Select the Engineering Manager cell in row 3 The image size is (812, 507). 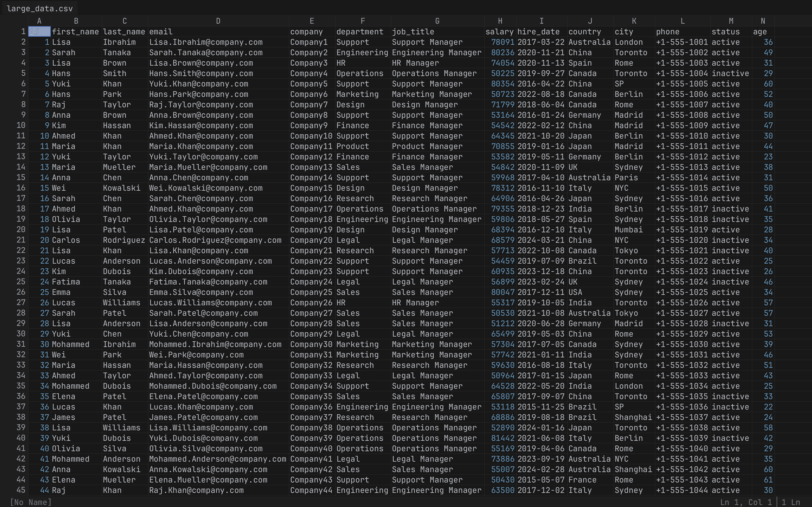click(436, 52)
